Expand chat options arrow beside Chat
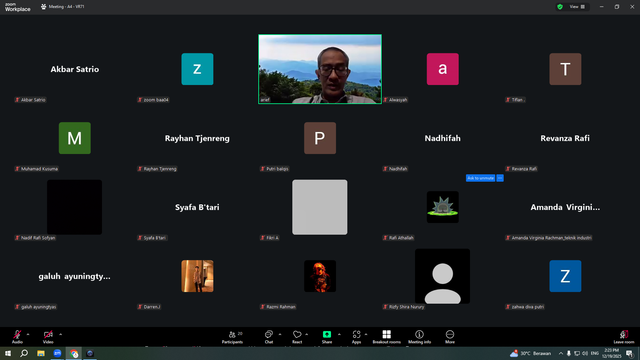This screenshot has height=360, width=640. pos(280,334)
